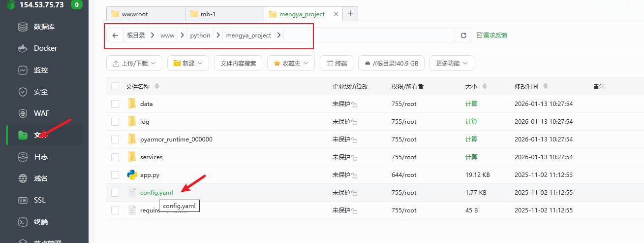This screenshot has height=243, width=644.
Task: Click the back arrow in path bar
Action: pyautogui.click(x=115, y=35)
